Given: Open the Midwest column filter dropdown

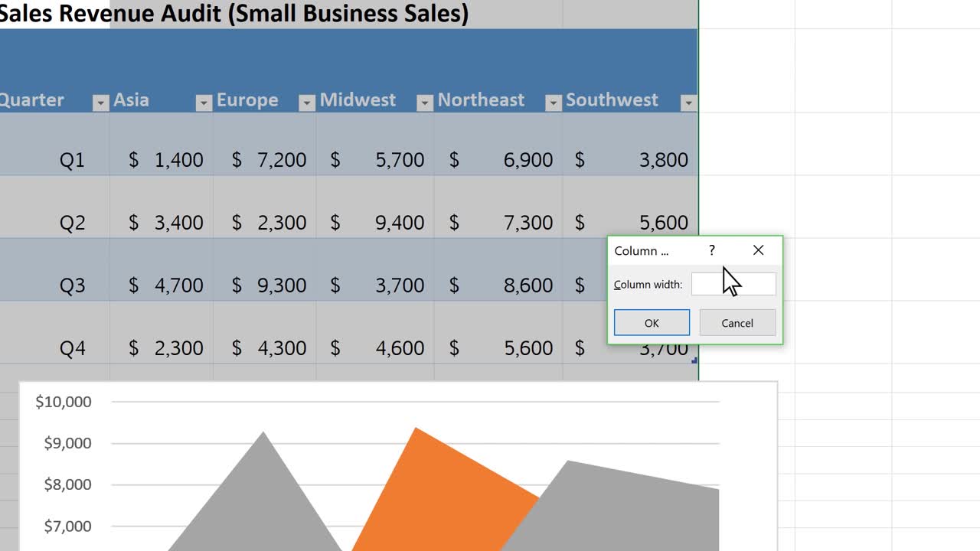Looking at the screenshot, I should coord(424,103).
